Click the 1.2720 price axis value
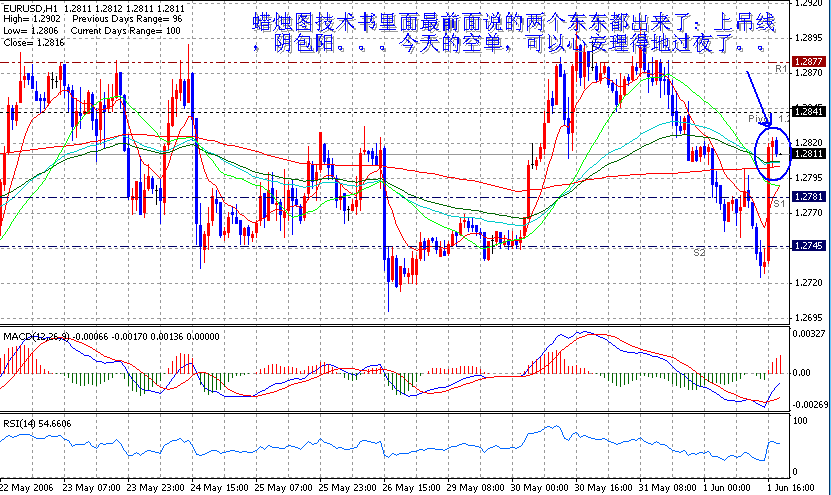The image size is (831, 495). coord(809,283)
